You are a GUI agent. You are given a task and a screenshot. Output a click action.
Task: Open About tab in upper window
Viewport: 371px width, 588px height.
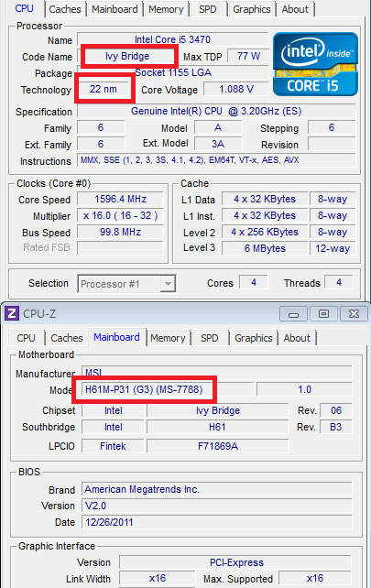coord(295,9)
